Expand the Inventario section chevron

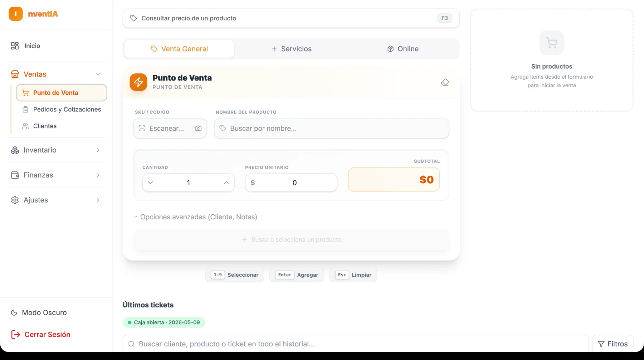[x=98, y=150]
